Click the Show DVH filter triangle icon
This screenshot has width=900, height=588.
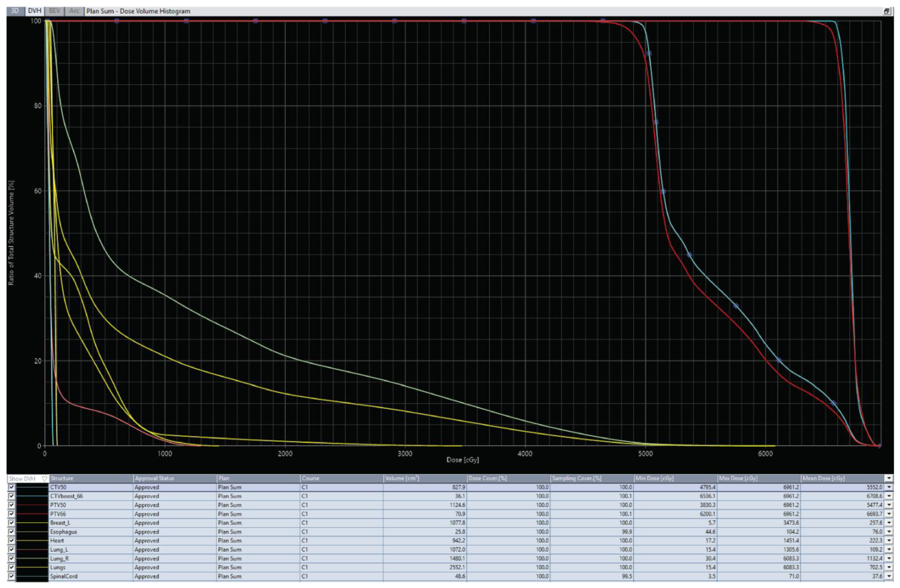tap(44, 479)
